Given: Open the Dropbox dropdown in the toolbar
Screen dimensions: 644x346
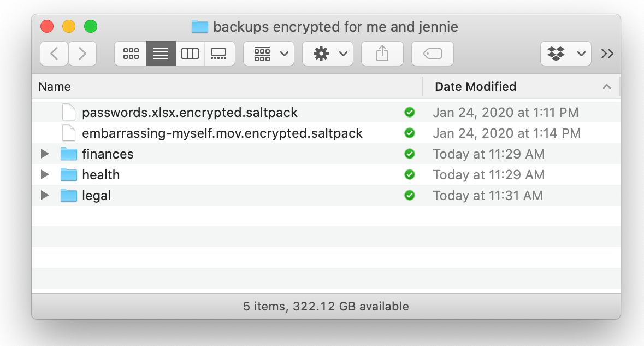Looking at the screenshot, I should tap(565, 53).
